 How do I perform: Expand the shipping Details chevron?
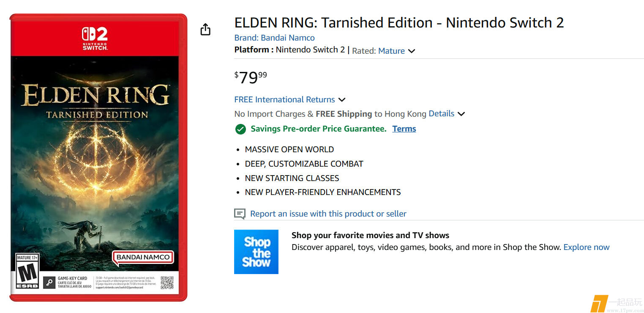click(x=461, y=114)
